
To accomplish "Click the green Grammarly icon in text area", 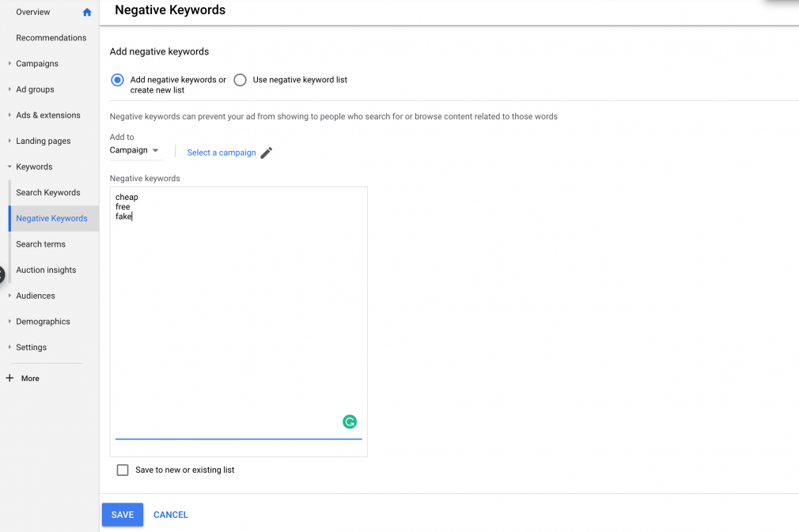I will (x=350, y=422).
